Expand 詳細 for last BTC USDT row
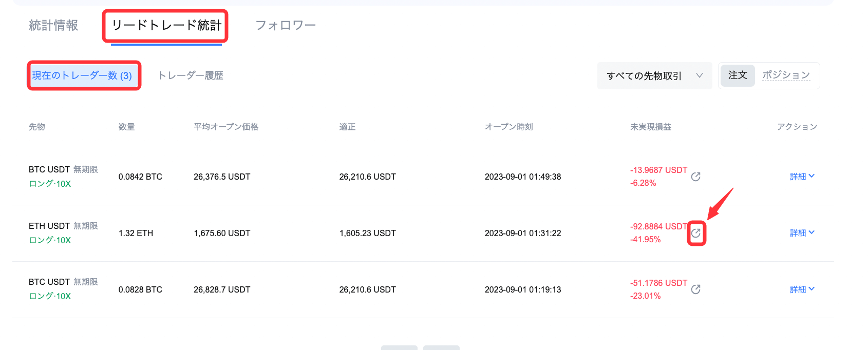Image resolution: width=868 pixels, height=350 pixels. point(802,289)
